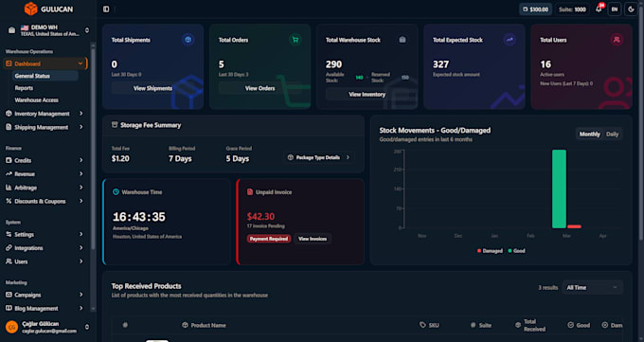Click the Dashboard sidebar icon
This screenshot has width=644, height=342.
coord(9,63)
